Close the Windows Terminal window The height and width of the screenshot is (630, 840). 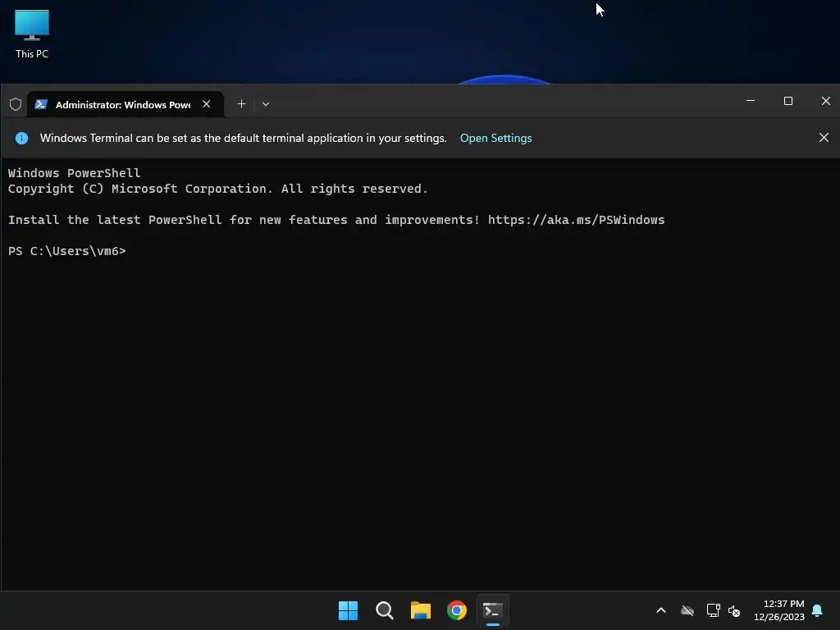coord(825,101)
